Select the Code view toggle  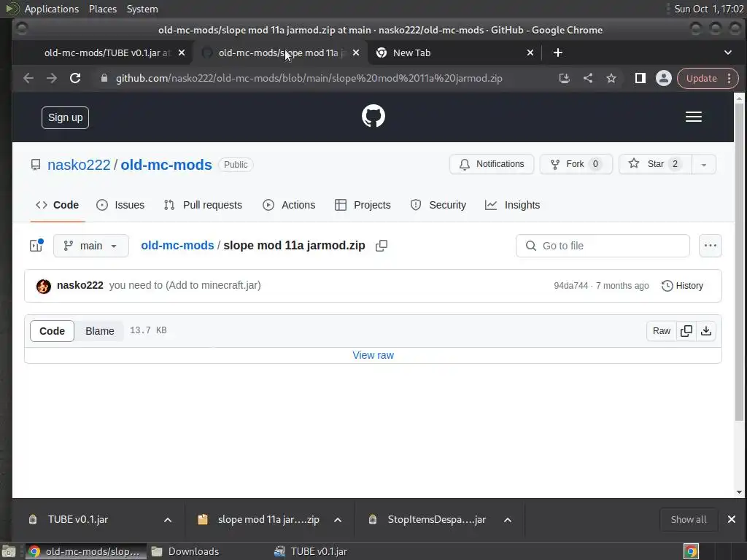click(52, 331)
